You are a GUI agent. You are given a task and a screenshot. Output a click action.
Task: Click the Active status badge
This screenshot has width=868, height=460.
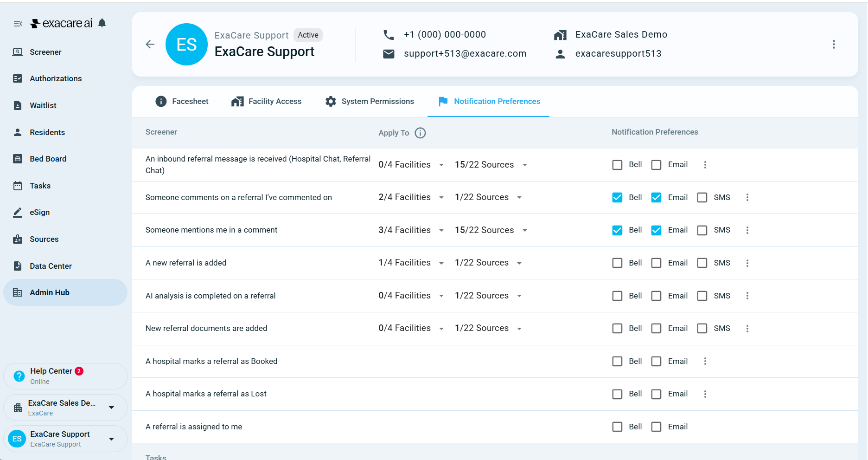pyautogui.click(x=308, y=35)
